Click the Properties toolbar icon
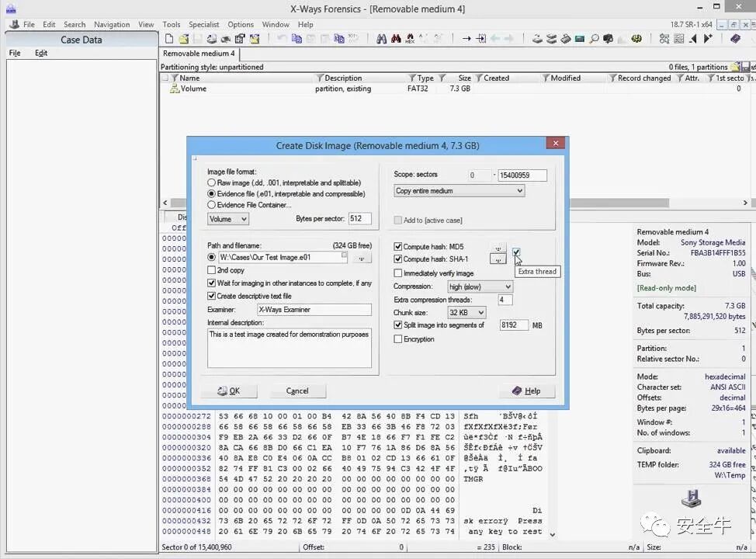 click(240, 39)
